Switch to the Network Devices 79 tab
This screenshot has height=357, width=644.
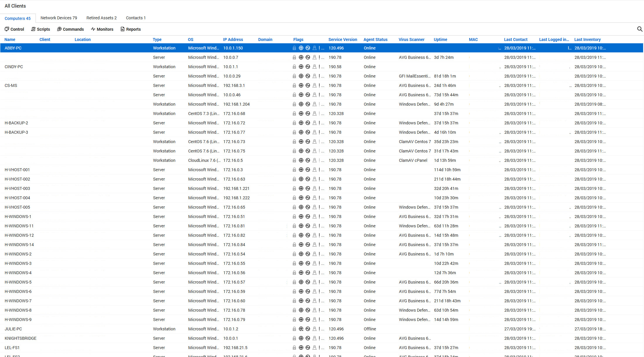tap(59, 18)
